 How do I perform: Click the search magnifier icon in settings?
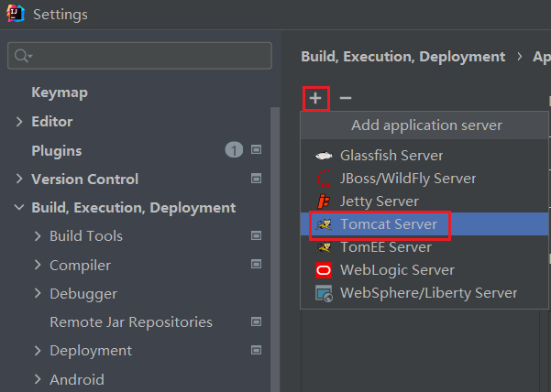[21, 56]
